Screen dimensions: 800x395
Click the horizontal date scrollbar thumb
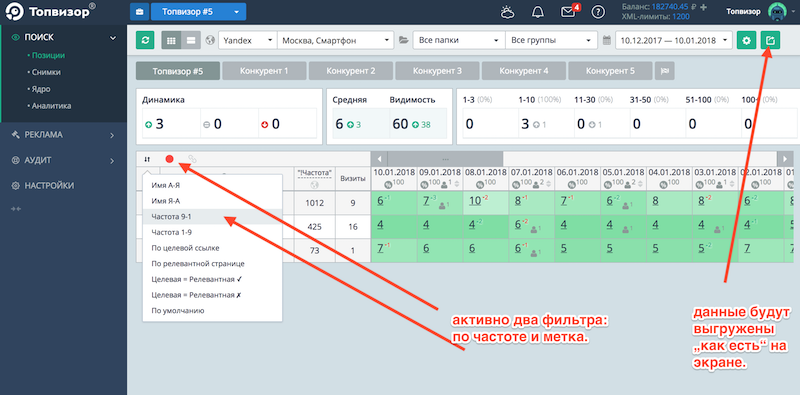(x=445, y=158)
